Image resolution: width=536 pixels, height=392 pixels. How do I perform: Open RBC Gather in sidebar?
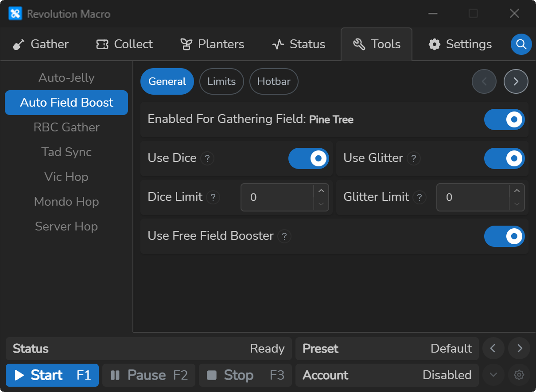(x=66, y=127)
